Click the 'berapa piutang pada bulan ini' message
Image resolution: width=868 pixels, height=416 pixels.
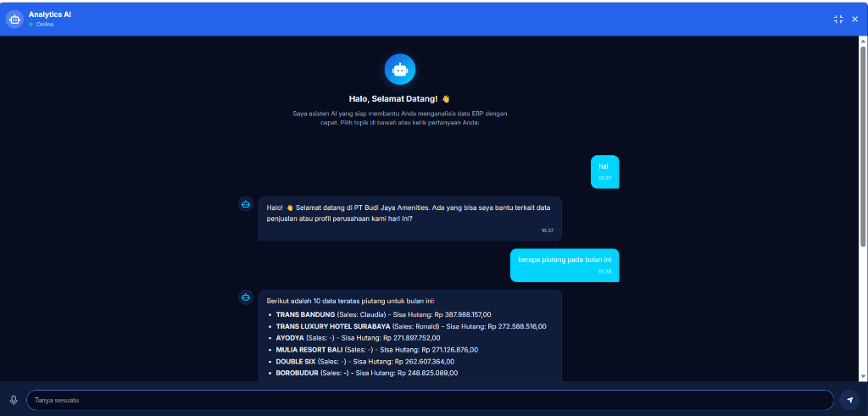565,265
